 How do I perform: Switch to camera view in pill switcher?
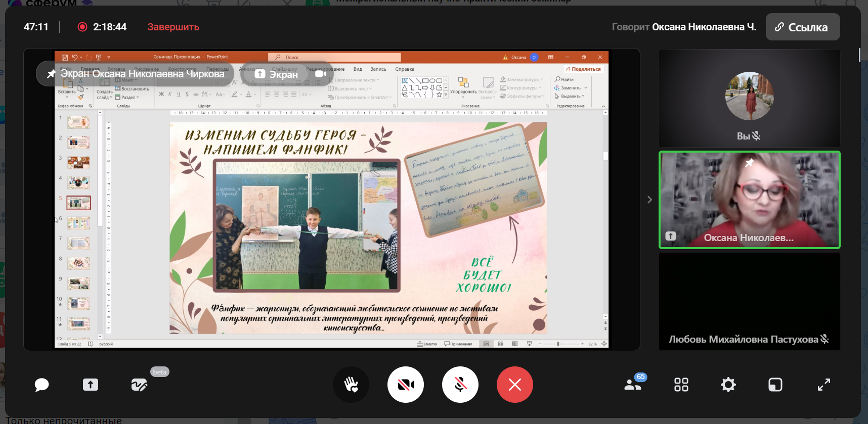[x=320, y=74]
